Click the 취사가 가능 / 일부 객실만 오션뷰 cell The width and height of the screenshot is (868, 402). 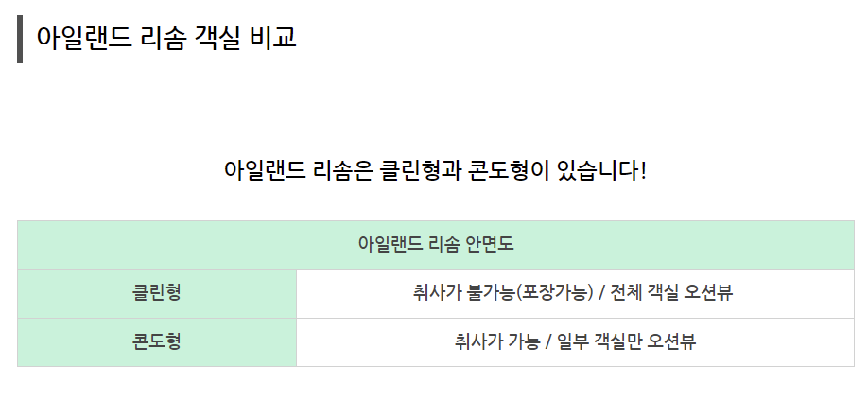[x=575, y=342]
